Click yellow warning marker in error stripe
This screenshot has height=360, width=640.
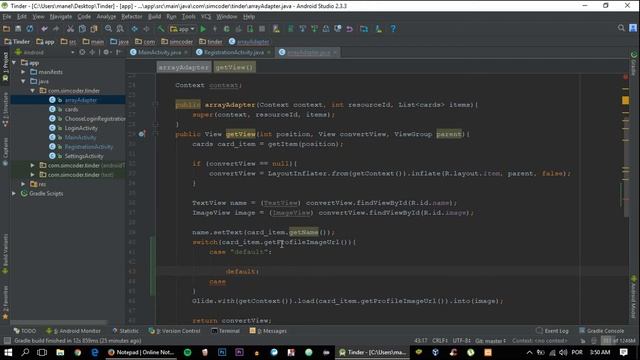tap(625, 100)
